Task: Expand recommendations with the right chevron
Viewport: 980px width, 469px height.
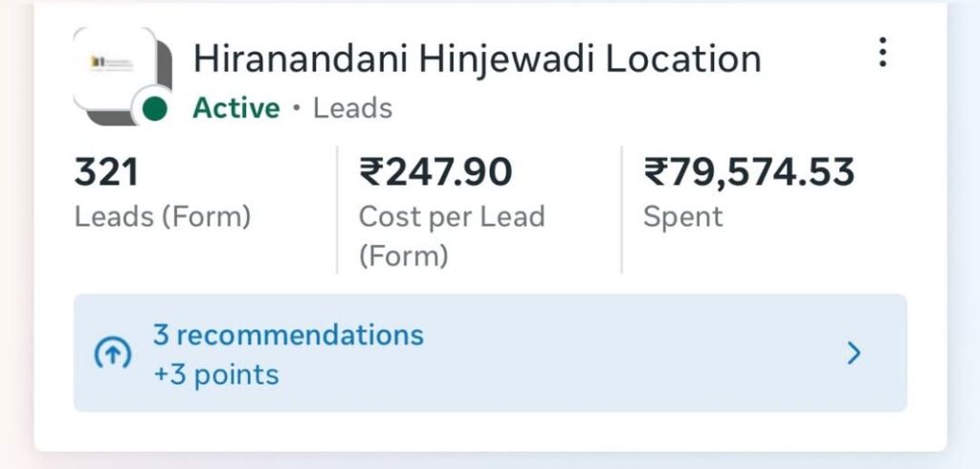Action: [854, 353]
